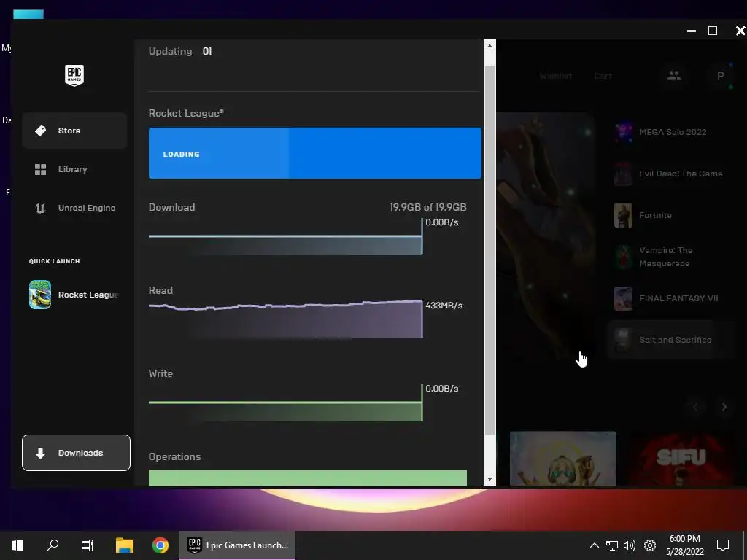Open the Store section

coord(74,131)
